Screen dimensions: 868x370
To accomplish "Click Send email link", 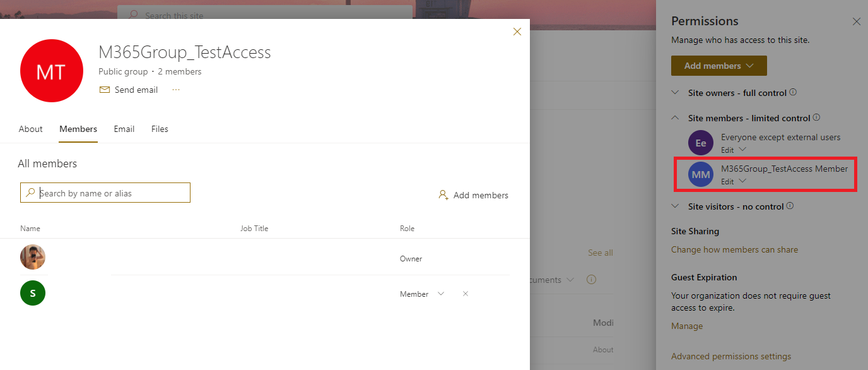I will point(136,90).
